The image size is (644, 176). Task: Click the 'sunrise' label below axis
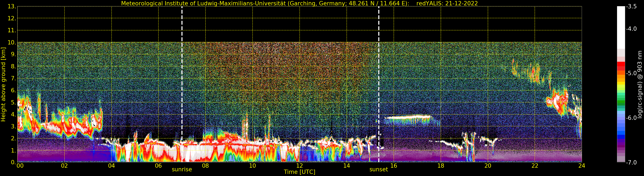click(x=182, y=170)
